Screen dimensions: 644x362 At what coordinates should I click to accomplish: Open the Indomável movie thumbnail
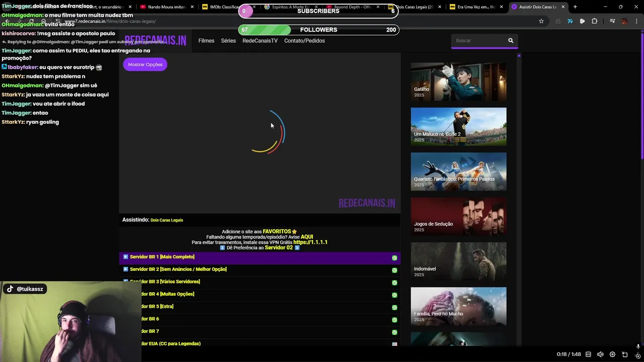458,261
